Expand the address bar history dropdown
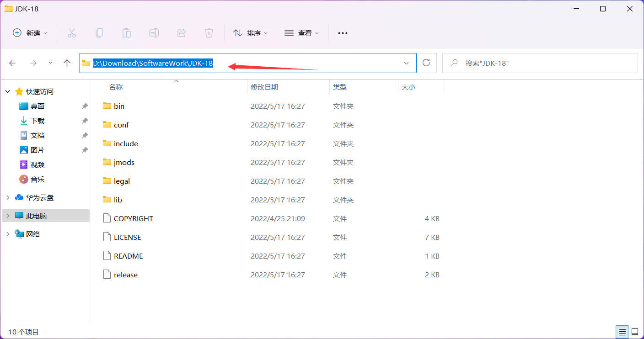 click(406, 63)
